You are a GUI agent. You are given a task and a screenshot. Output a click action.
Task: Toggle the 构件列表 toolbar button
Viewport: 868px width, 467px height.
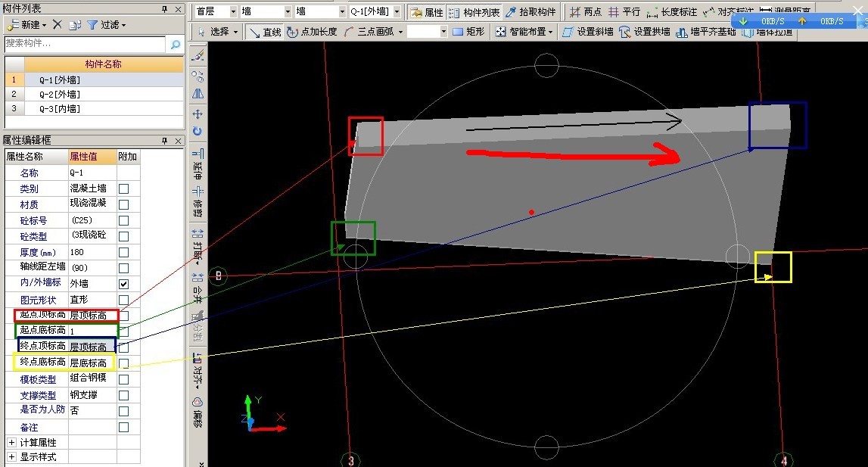[x=474, y=12]
